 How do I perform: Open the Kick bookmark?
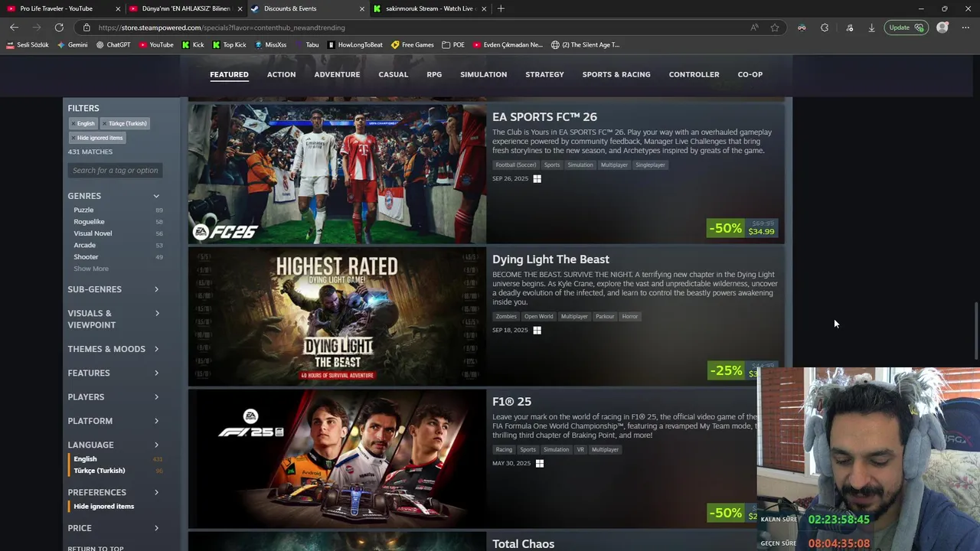point(193,44)
